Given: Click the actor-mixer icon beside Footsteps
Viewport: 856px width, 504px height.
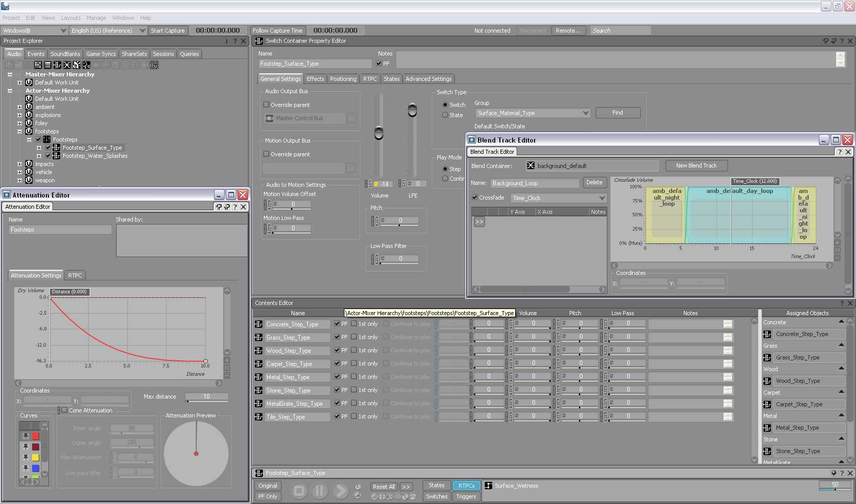Looking at the screenshot, I should coord(47,139).
